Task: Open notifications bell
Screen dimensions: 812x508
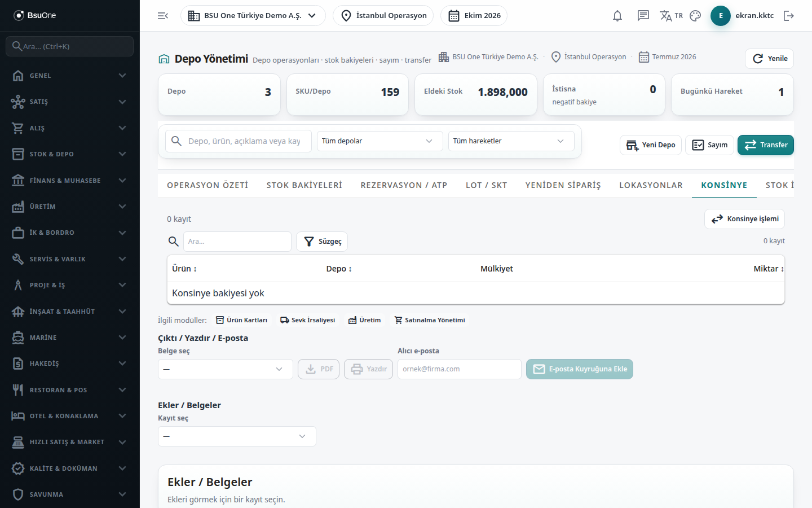Action: pos(617,16)
